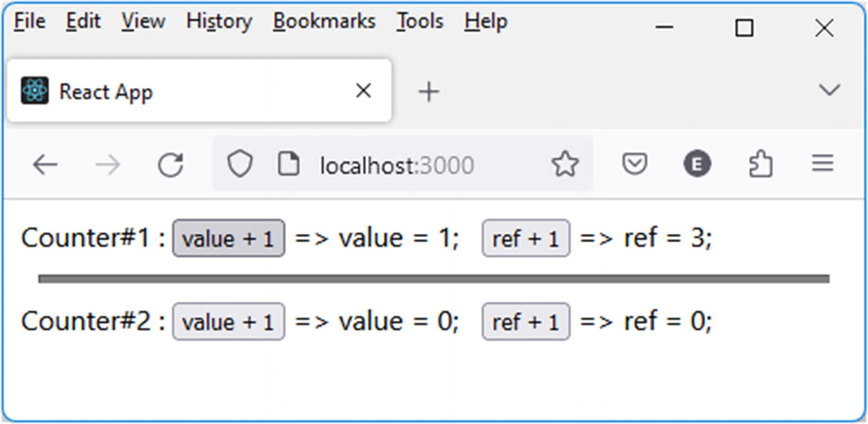
Task: Click the browser back arrow
Action: [45, 165]
